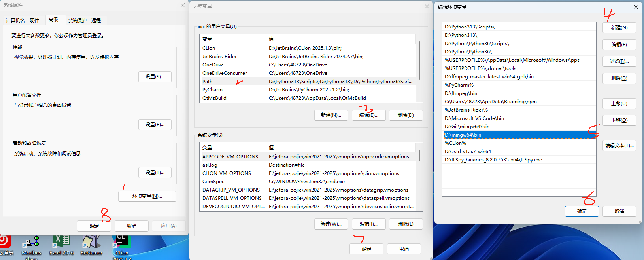Launch the Excel 2016 desktop icon
The width and height of the screenshot is (644, 260).
tap(61, 246)
